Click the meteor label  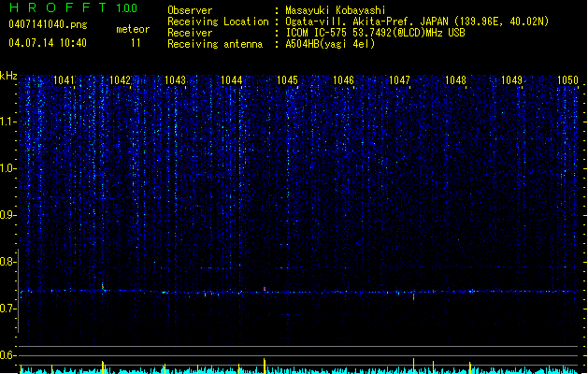click(133, 29)
